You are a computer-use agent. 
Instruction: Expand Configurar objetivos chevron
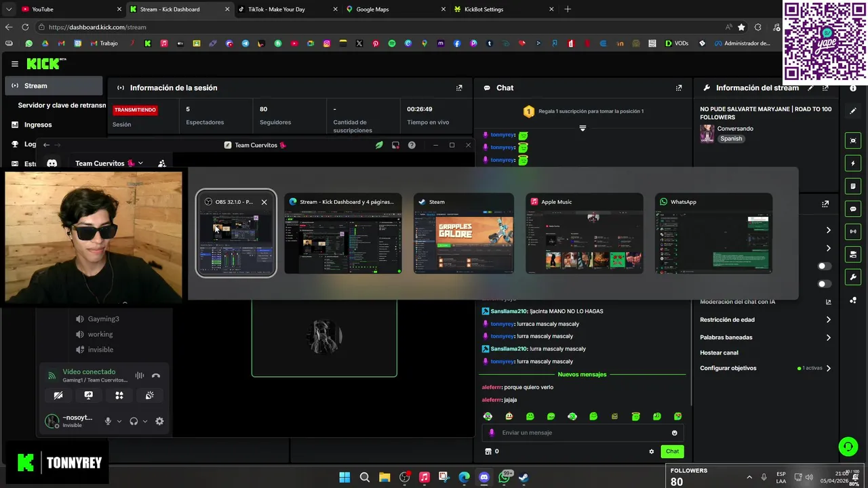[x=828, y=369]
